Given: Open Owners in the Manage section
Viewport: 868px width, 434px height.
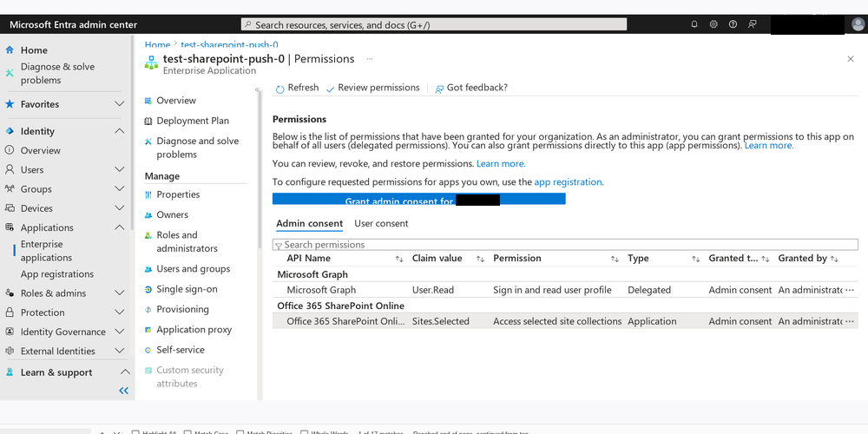Looking at the screenshot, I should (172, 214).
